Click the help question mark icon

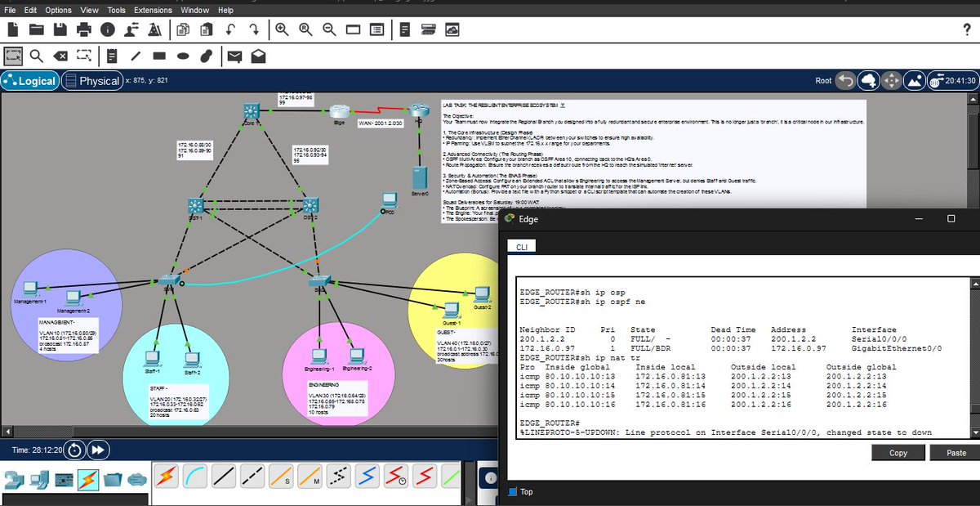pyautogui.click(x=967, y=29)
